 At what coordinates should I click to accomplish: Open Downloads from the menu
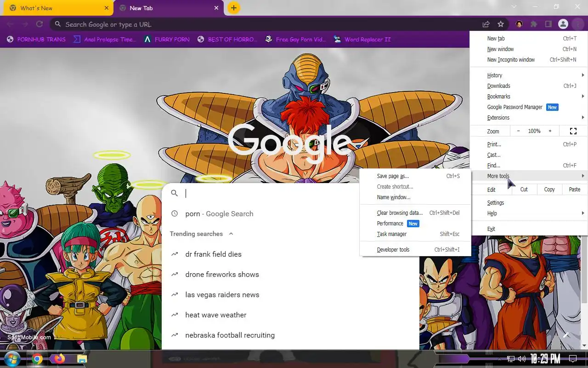pos(529,86)
